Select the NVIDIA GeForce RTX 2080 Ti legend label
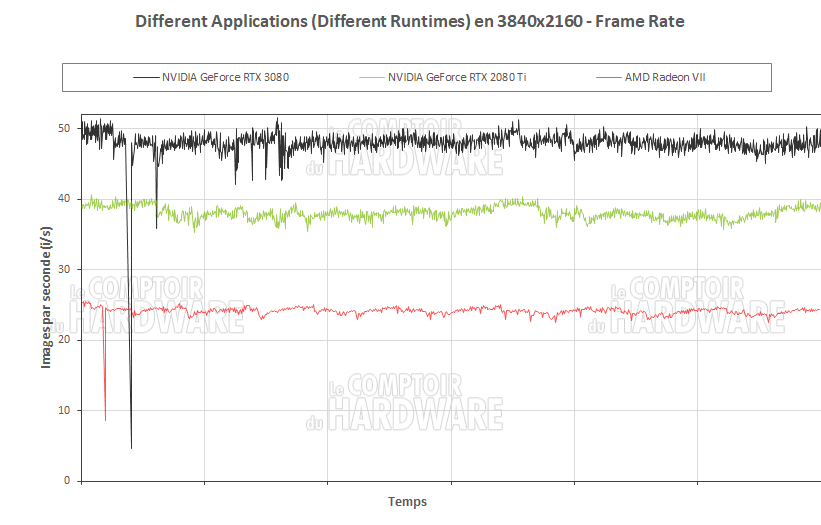The image size is (821, 525). click(x=456, y=77)
